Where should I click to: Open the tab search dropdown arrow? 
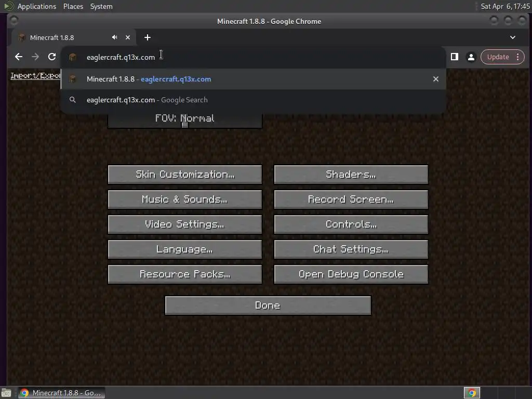click(513, 37)
